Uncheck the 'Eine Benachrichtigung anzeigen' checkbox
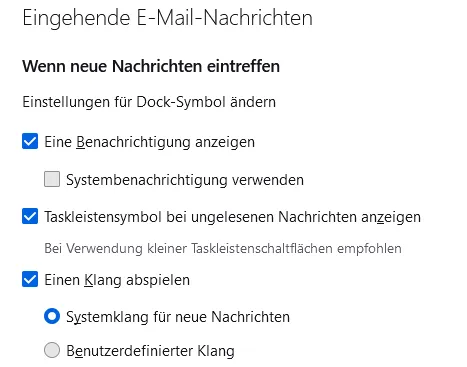Viewport: 467px width, 367px height. (x=30, y=141)
